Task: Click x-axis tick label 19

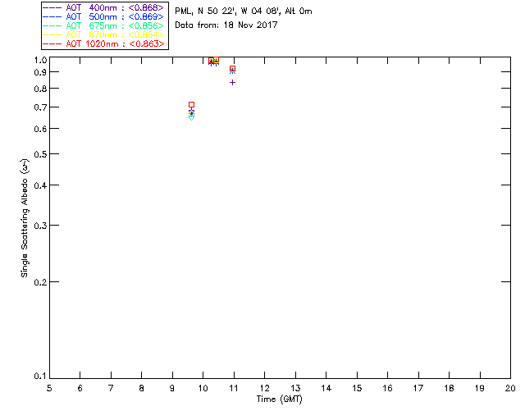Action: coord(480,388)
